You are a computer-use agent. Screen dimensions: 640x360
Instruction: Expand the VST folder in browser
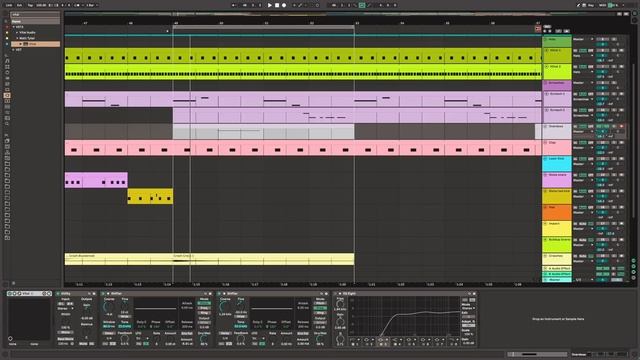point(14,49)
